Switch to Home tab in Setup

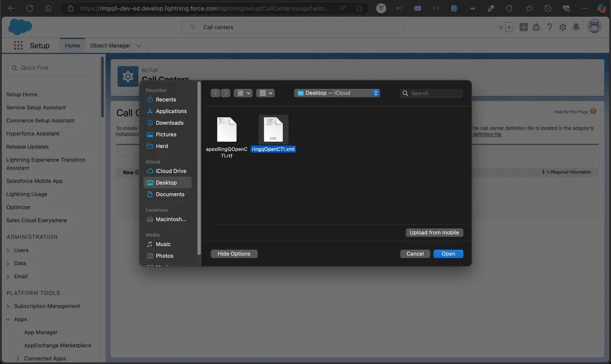tap(72, 45)
